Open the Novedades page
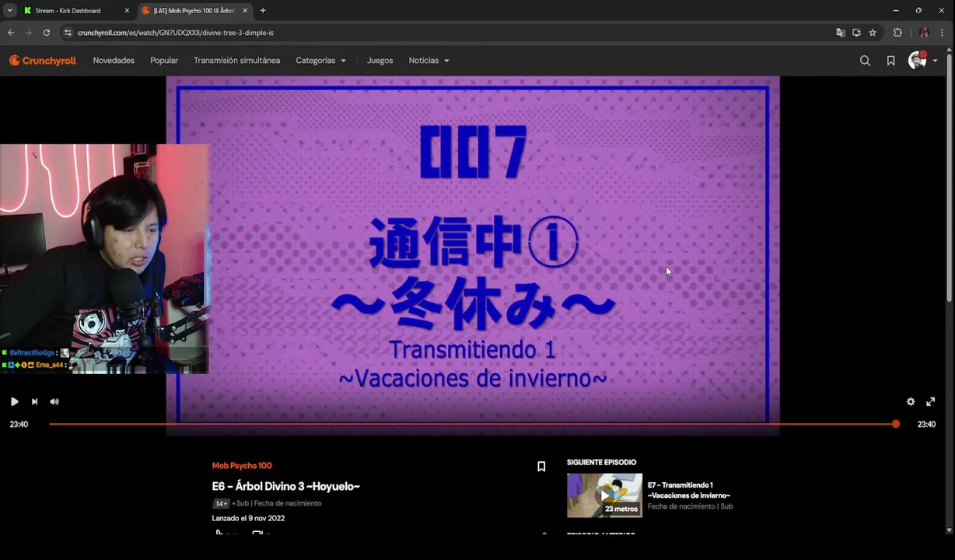The image size is (955, 560). pyautogui.click(x=114, y=61)
